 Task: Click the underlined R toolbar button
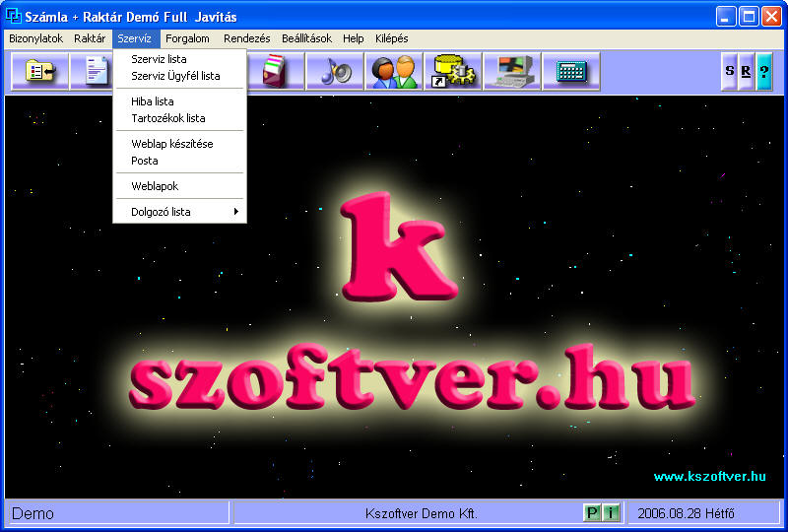click(x=747, y=71)
